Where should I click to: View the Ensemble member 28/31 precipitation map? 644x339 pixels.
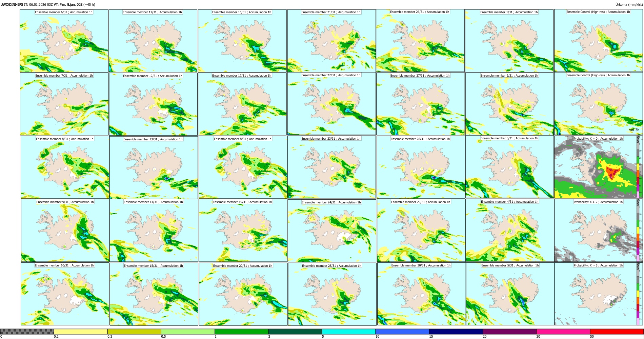pos(421,167)
